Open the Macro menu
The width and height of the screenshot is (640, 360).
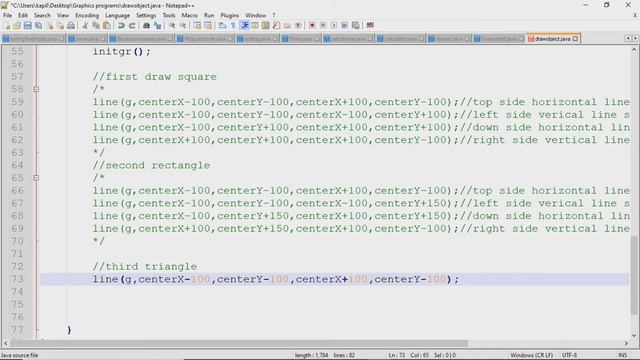[189, 16]
